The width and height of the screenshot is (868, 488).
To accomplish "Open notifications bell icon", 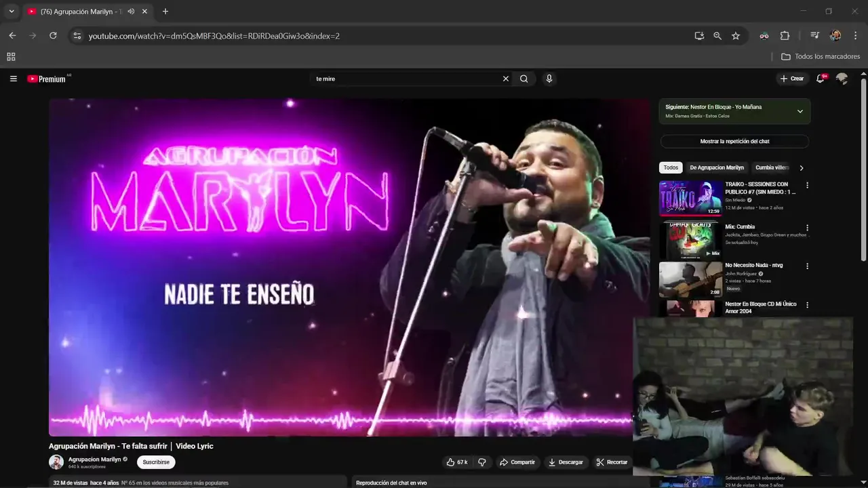I will point(821,79).
